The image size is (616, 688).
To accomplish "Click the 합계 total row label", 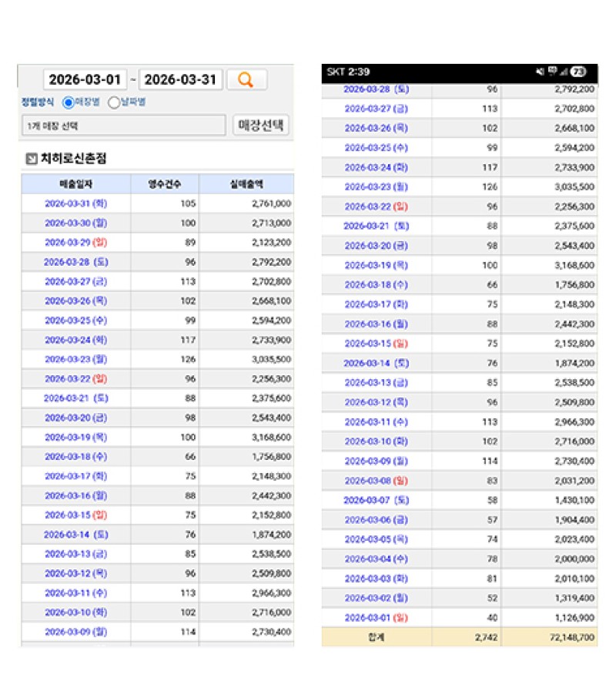I will (377, 637).
